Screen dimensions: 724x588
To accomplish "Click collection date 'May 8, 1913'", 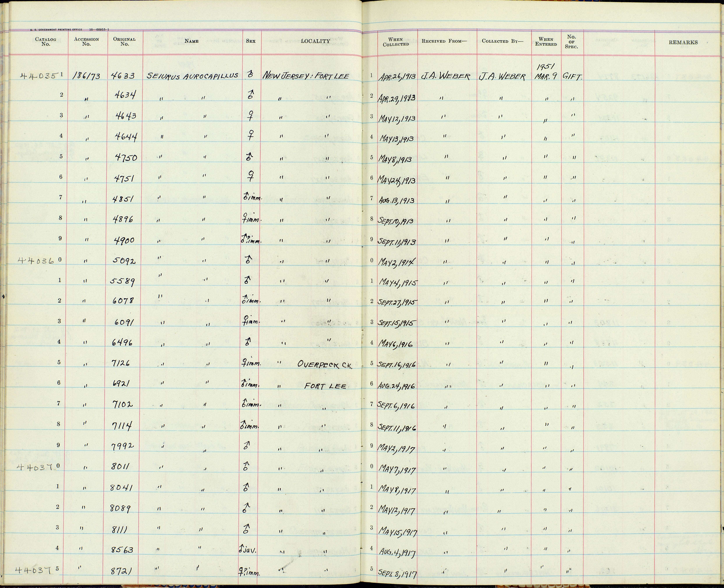I will (395, 160).
